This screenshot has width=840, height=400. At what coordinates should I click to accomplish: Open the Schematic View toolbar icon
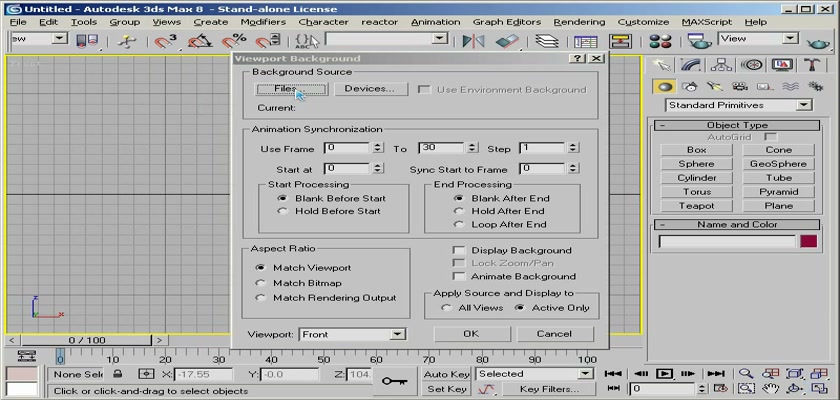tap(620, 41)
